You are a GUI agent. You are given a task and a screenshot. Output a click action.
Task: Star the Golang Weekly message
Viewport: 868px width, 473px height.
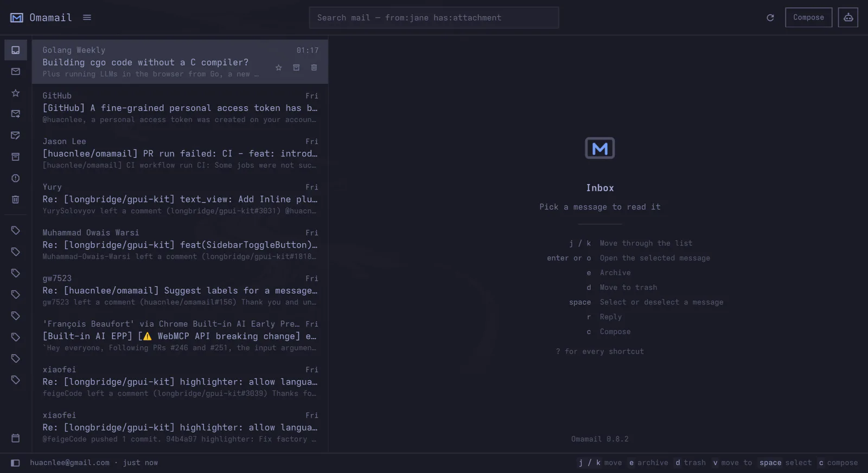click(x=278, y=67)
